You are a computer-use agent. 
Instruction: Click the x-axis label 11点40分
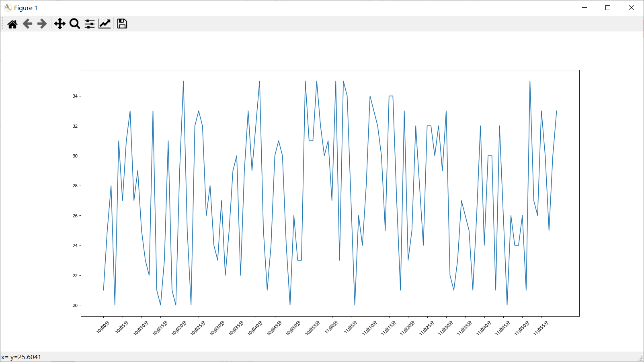click(484, 328)
